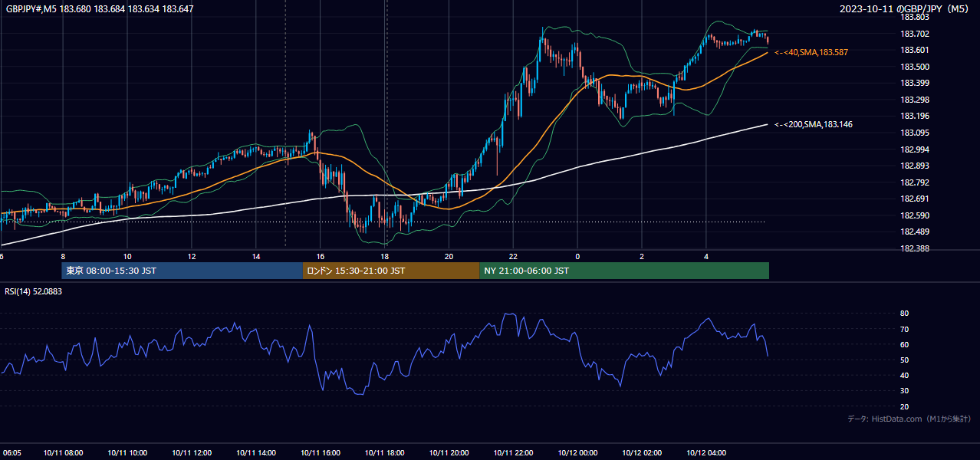Viewport: 980px width, 460px height.
Task: Click price axis label 182.489
Action: 915,232
